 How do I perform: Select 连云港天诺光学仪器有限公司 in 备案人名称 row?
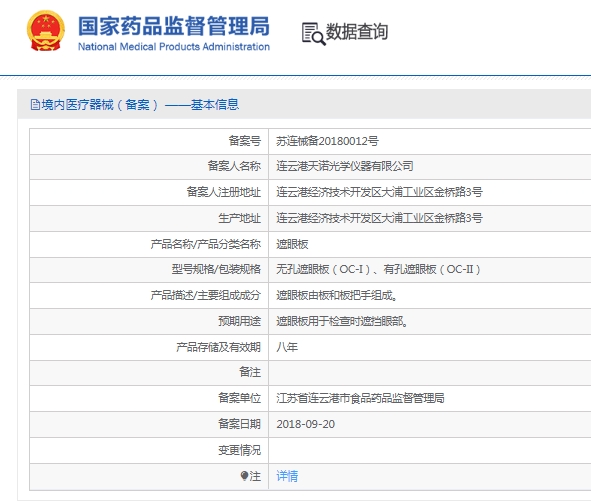pos(345,166)
